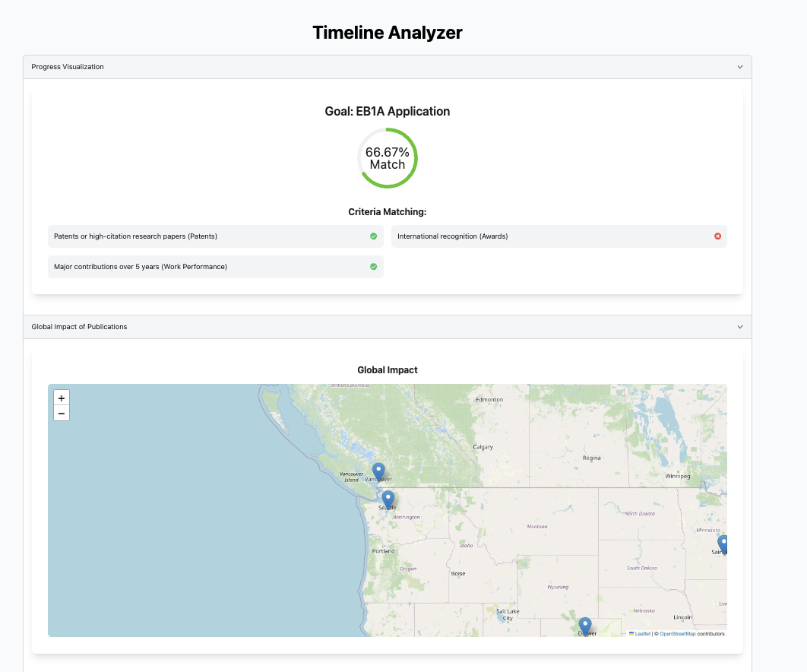Click the Progress Visualization header label
The width and height of the screenshot is (807, 672).
tap(68, 67)
